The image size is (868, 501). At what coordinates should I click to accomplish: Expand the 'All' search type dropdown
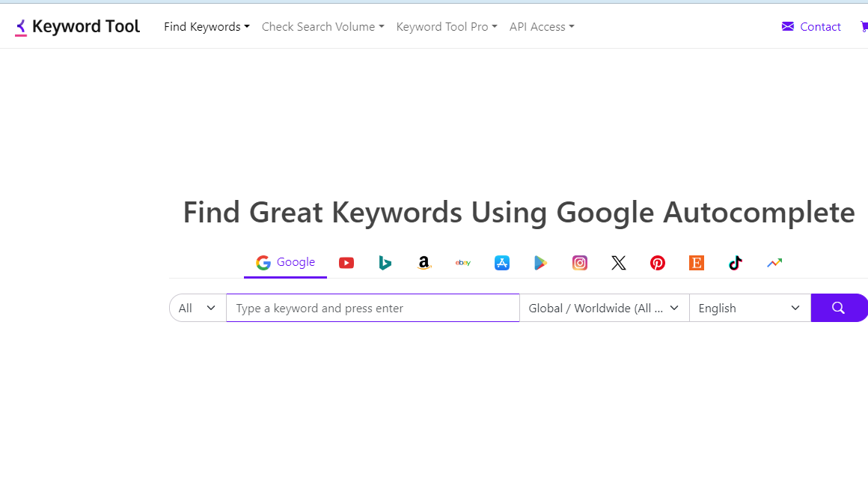[198, 308]
